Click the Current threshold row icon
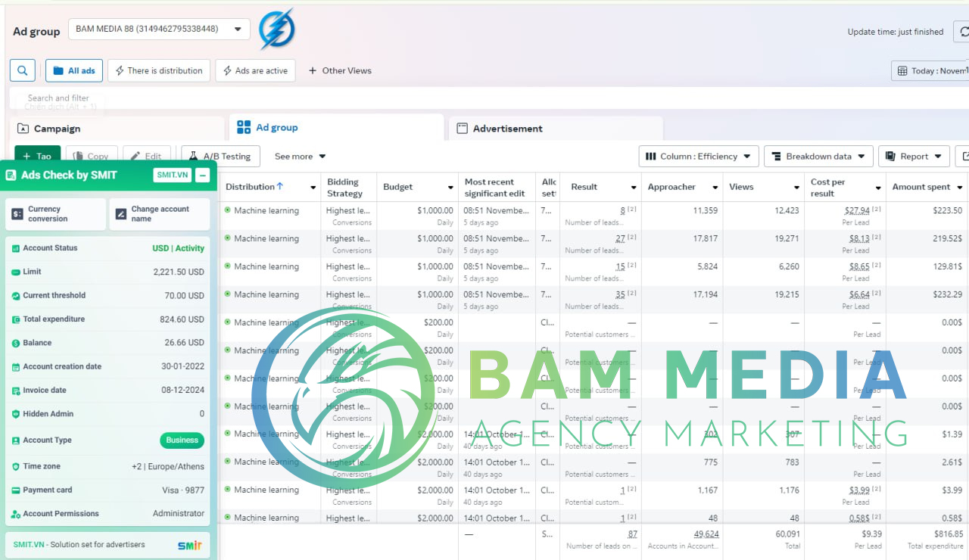Image resolution: width=969 pixels, height=560 pixels. (16, 296)
